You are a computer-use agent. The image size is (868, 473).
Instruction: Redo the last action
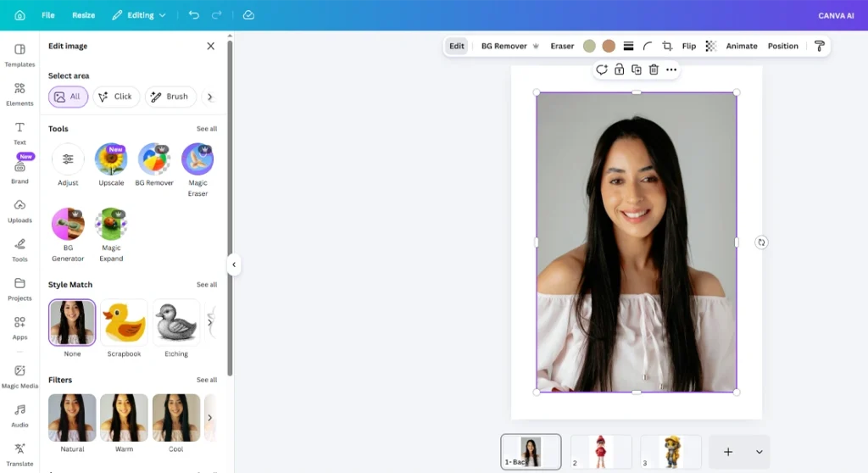coord(216,15)
